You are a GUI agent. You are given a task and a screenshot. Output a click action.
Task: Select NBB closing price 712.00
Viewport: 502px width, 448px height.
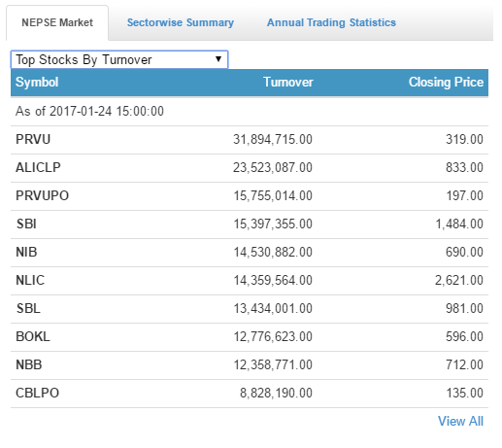pos(464,364)
